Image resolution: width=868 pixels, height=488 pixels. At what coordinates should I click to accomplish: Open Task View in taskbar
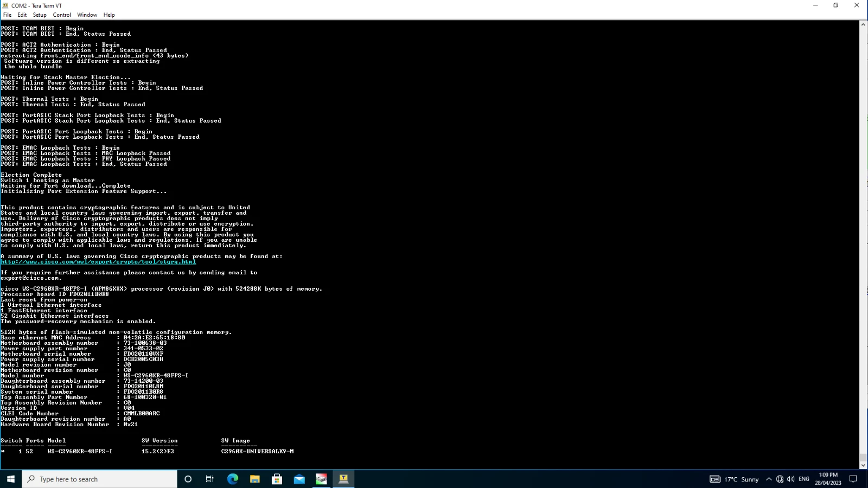pyautogui.click(x=210, y=479)
